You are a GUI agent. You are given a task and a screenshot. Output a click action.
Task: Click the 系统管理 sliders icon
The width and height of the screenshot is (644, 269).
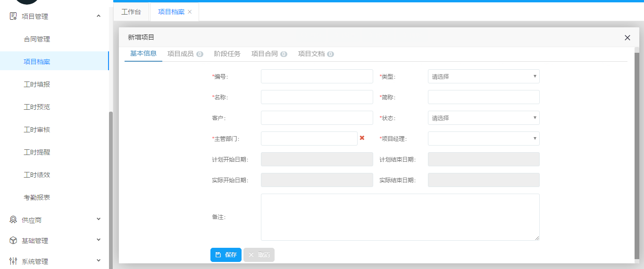[13, 261]
